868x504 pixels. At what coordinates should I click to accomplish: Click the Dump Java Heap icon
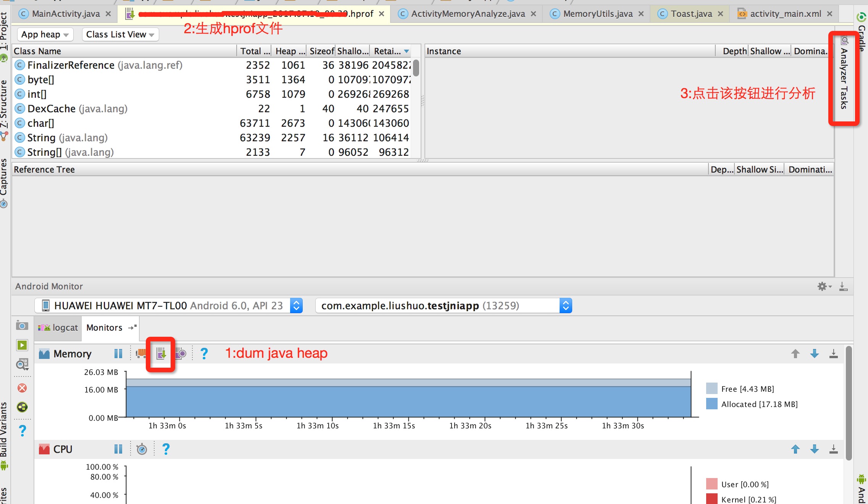click(161, 354)
